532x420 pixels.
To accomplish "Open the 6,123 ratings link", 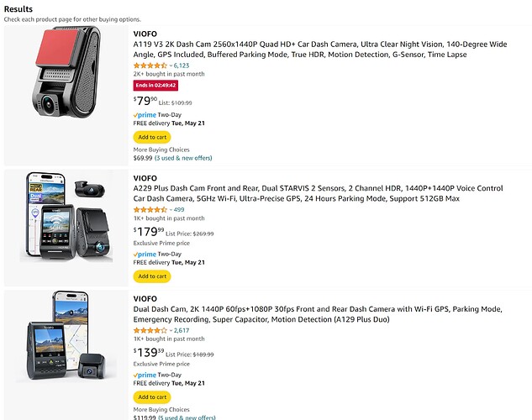I will click(x=182, y=65).
